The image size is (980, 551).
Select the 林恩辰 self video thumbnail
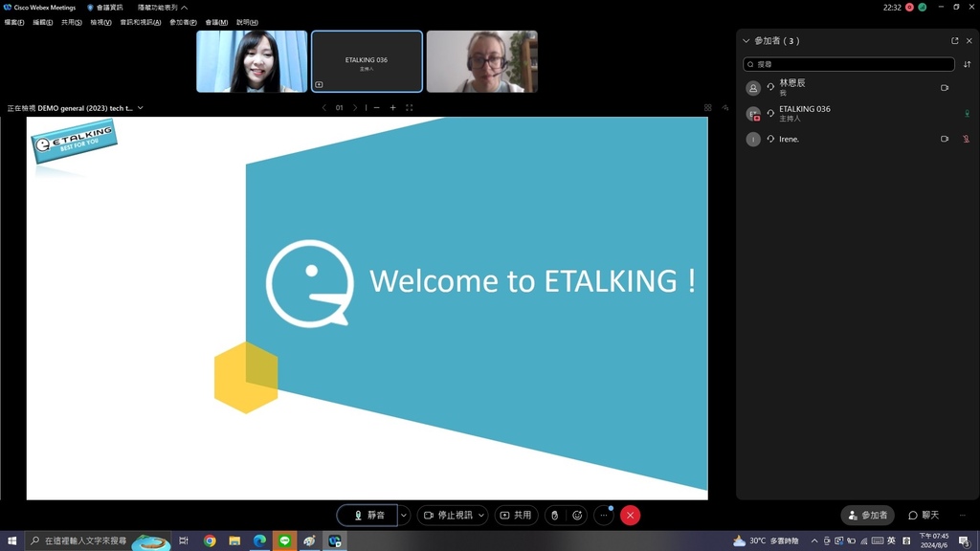click(x=252, y=61)
